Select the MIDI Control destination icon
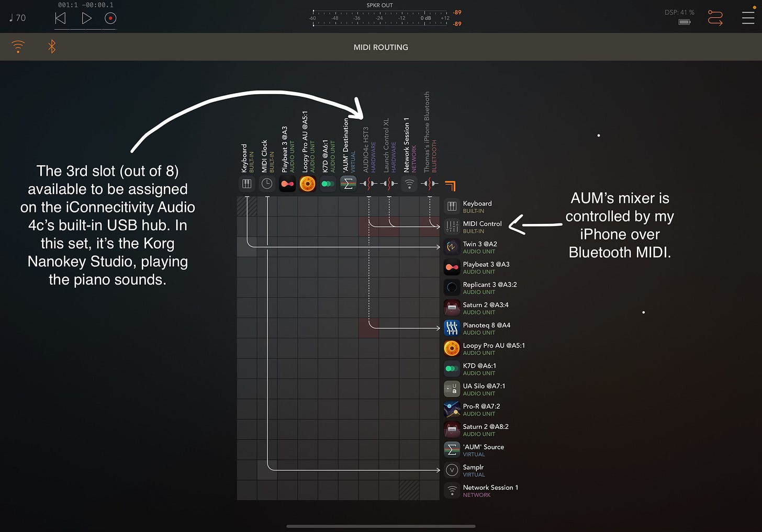Screen dimensions: 762x532 [x=452, y=227]
